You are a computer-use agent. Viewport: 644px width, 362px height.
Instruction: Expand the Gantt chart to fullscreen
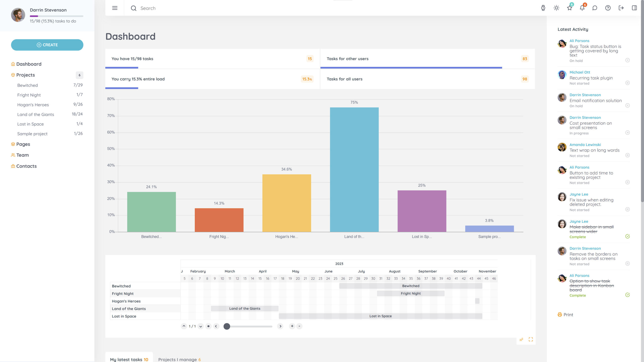pyautogui.click(x=531, y=339)
